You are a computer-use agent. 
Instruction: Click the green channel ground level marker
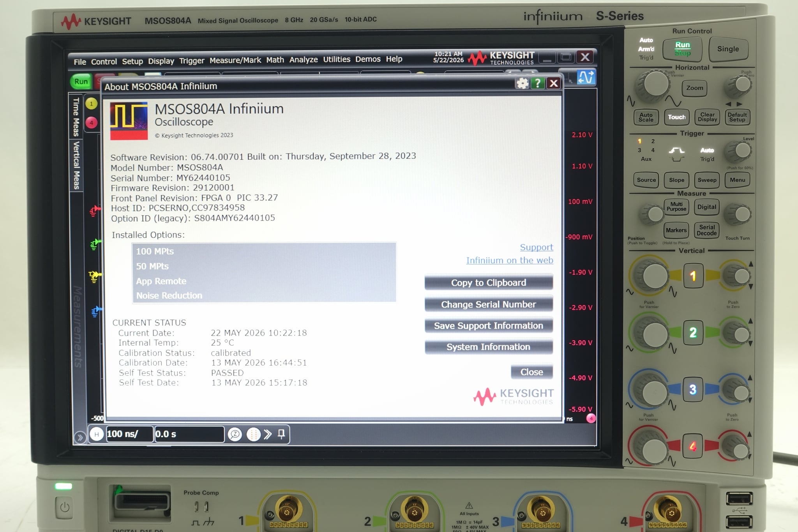click(95, 244)
